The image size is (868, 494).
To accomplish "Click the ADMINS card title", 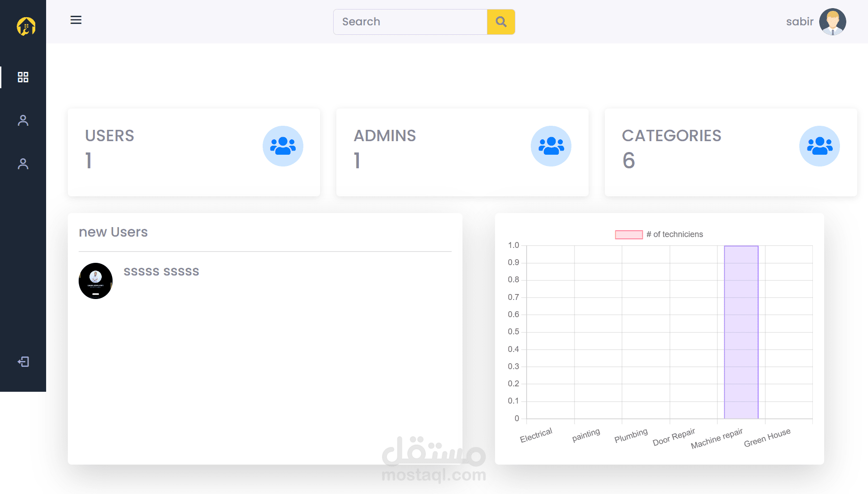I will point(384,136).
